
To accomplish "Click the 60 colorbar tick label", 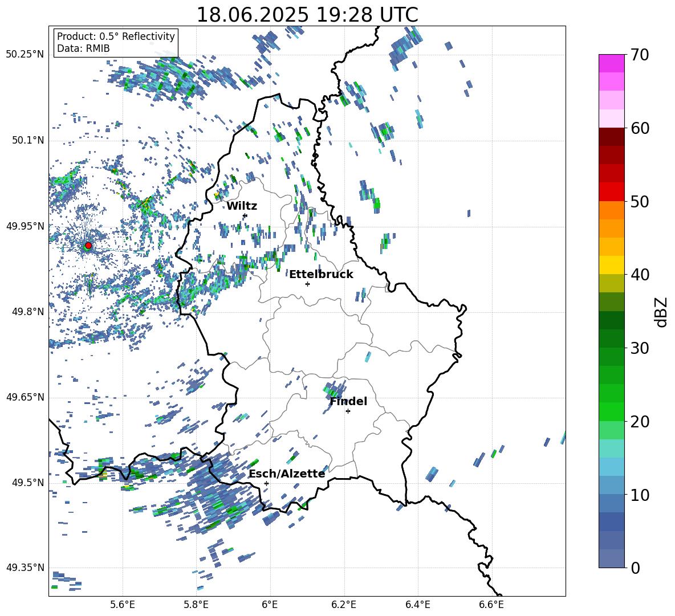I will pyautogui.click(x=640, y=128).
